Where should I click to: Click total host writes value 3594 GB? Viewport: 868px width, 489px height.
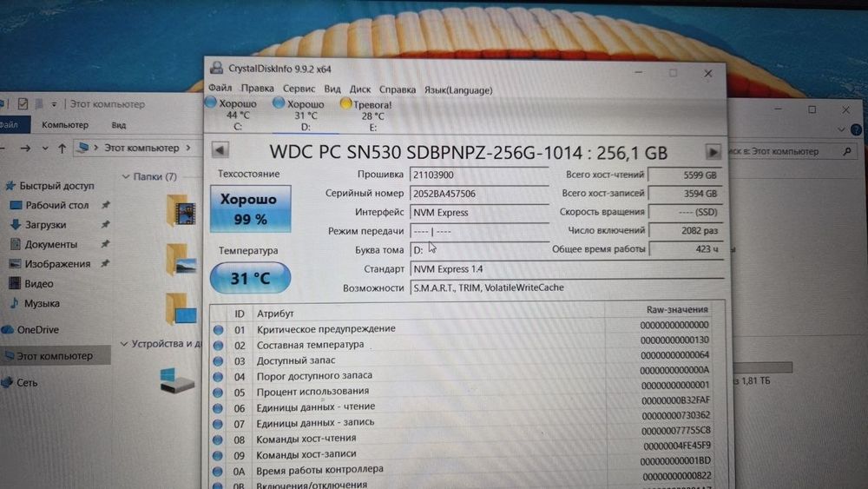tap(686, 194)
